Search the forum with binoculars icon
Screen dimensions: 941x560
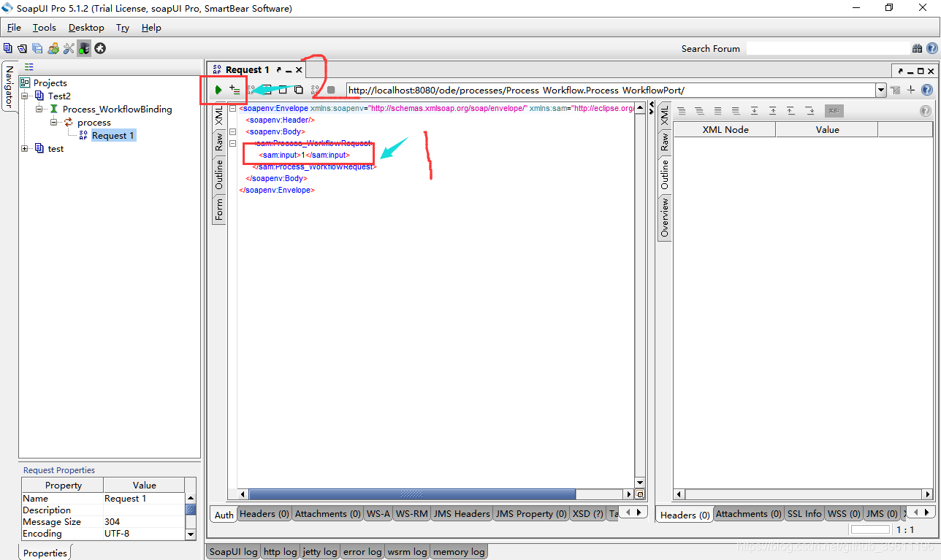[x=917, y=48]
